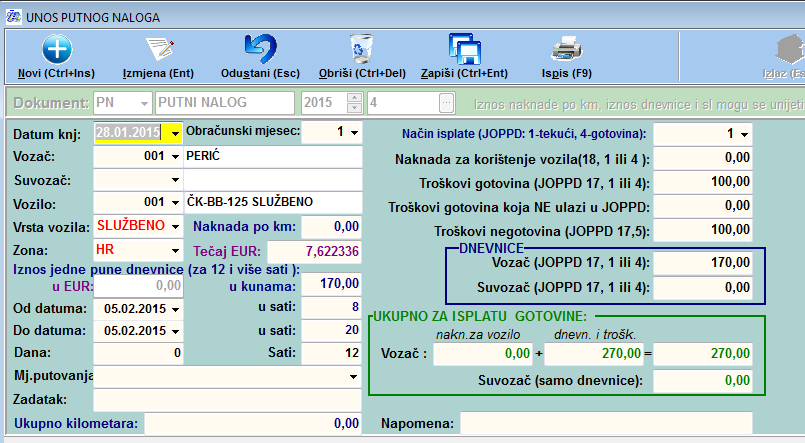Viewport: 805px width, 443px height.
Task: Click the Izlaz exit icon
Action: tap(790, 50)
